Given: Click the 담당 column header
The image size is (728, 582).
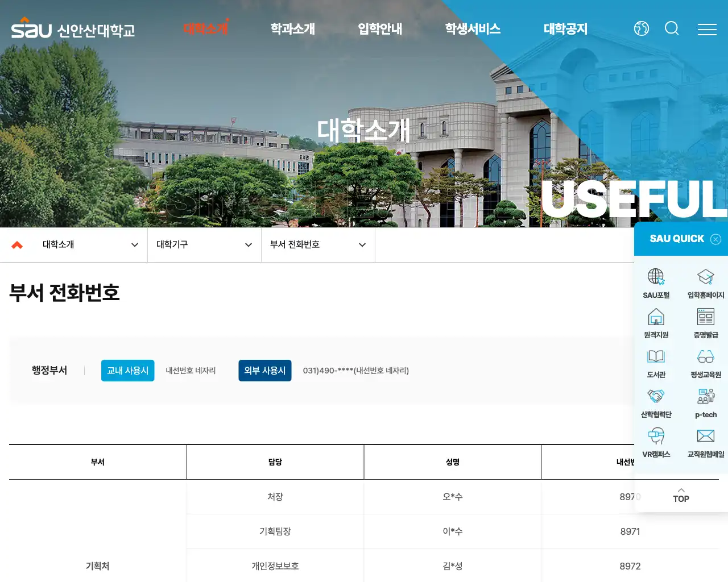Looking at the screenshot, I should [x=275, y=462].
